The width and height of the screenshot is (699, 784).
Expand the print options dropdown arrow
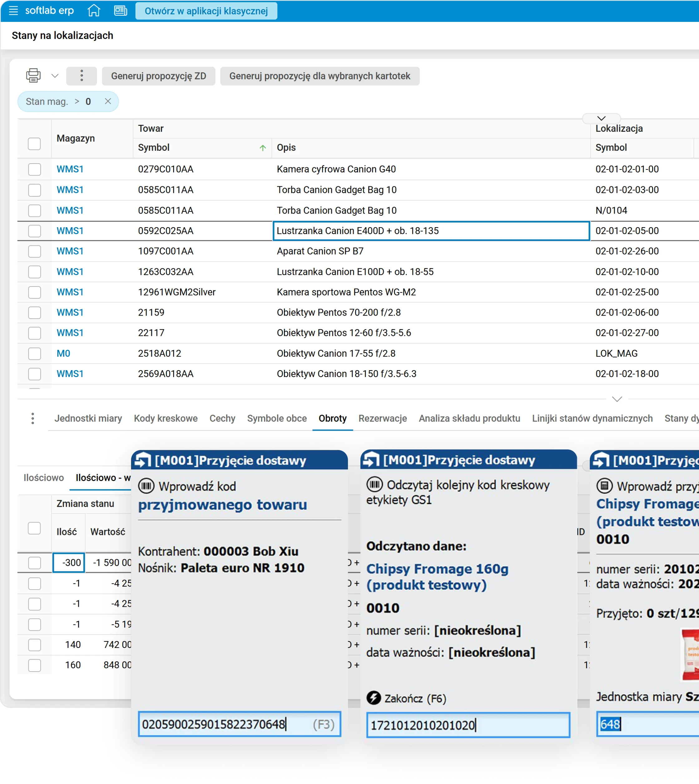coord(55,76)
